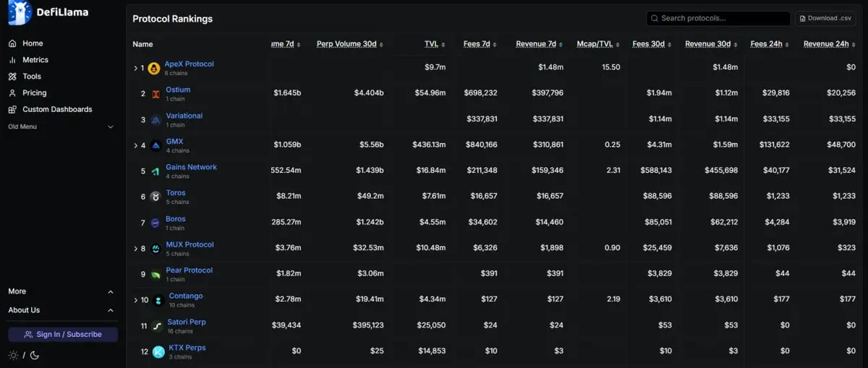Click the GMX protocol logo icon

coord(156,145)
